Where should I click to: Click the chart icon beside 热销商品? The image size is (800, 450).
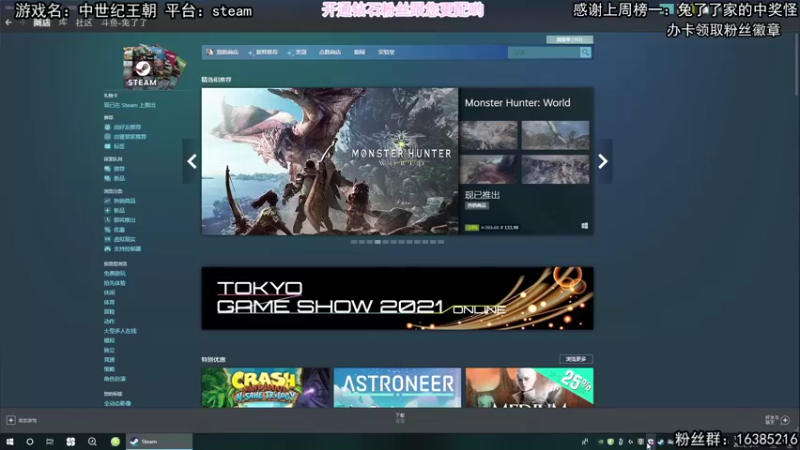click(x=107, y=201)
